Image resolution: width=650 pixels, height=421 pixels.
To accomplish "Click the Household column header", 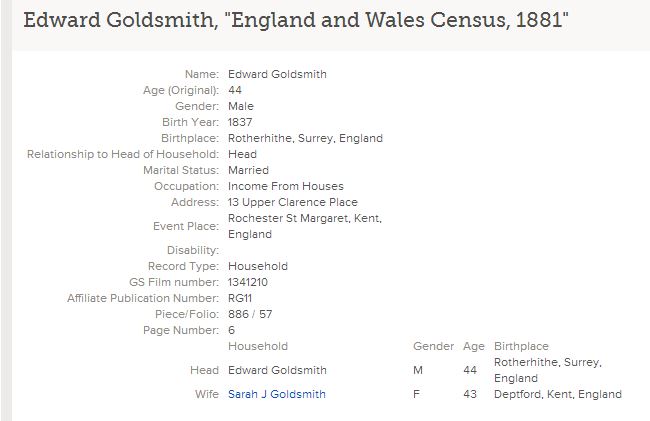I will tap(258, 346).
